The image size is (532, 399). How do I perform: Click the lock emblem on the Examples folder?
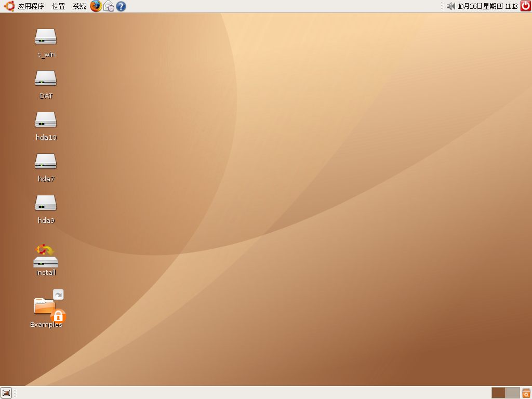click(58, 316)
